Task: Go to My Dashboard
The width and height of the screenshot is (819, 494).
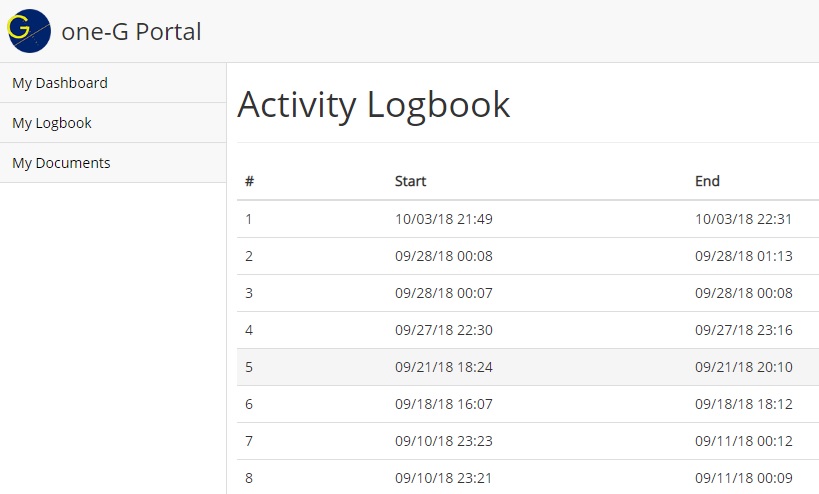Action: [x=60, y=83]
